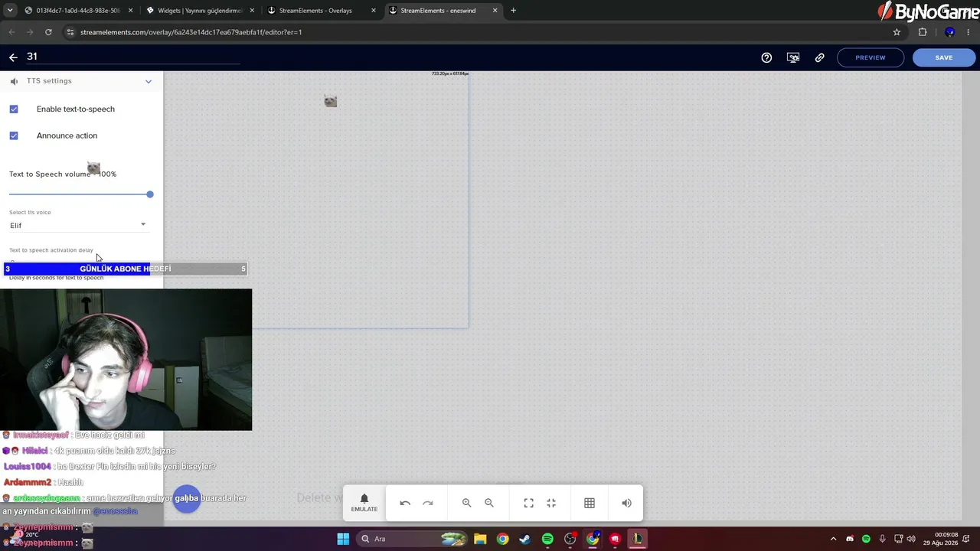Open OBS Studio from the taskbar

570,539
